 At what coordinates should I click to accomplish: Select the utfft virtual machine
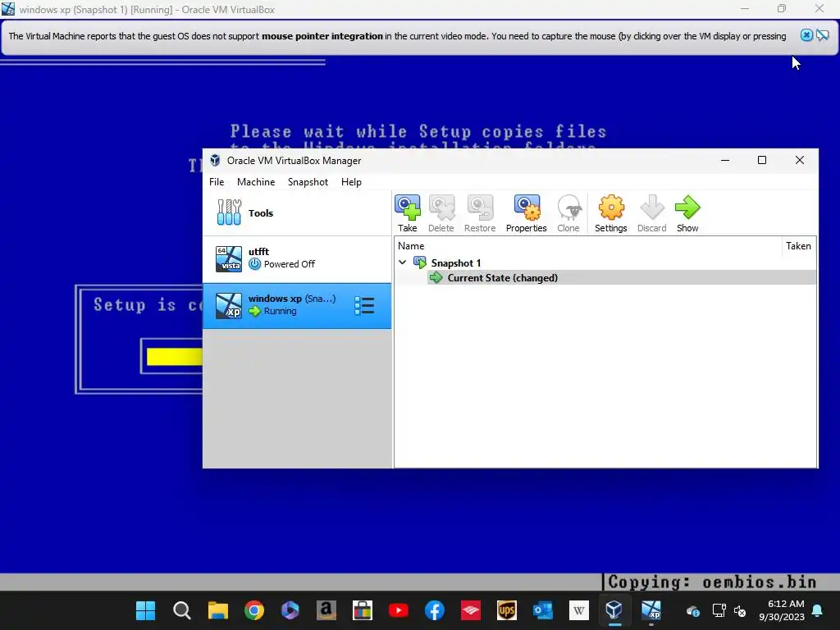[297, 258]
